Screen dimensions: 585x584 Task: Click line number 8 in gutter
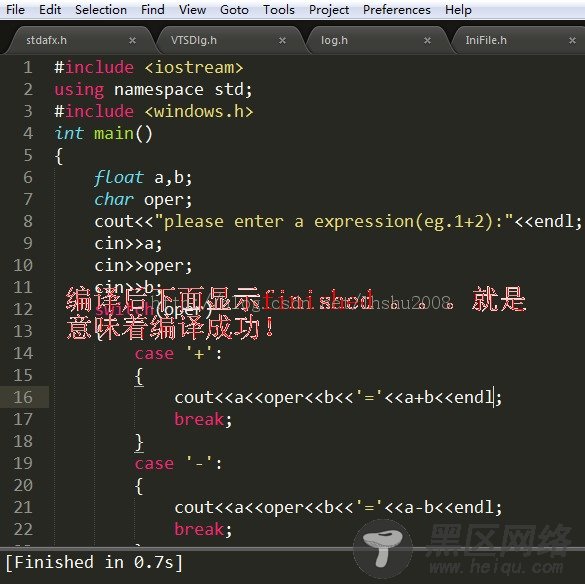tap(28, 221)
